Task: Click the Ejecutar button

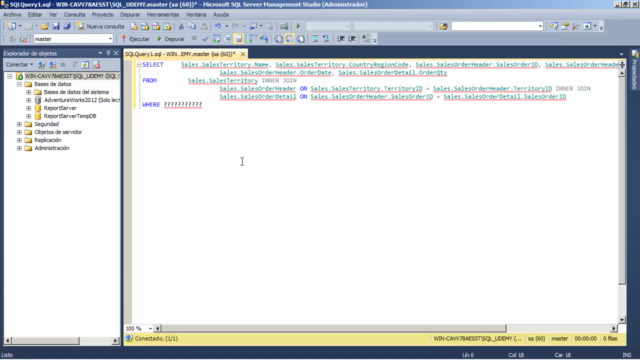Action: tap(136, 39)
